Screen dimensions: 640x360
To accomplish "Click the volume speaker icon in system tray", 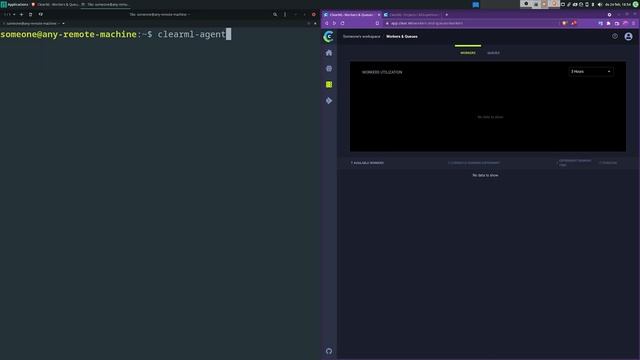I will click(x=600, y=4).
